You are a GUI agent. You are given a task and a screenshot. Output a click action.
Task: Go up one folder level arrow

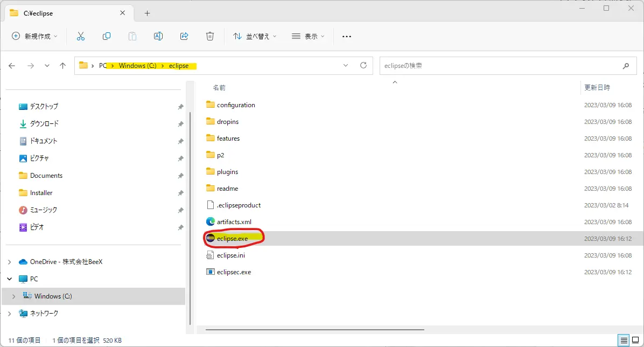(x=62, y=66)
